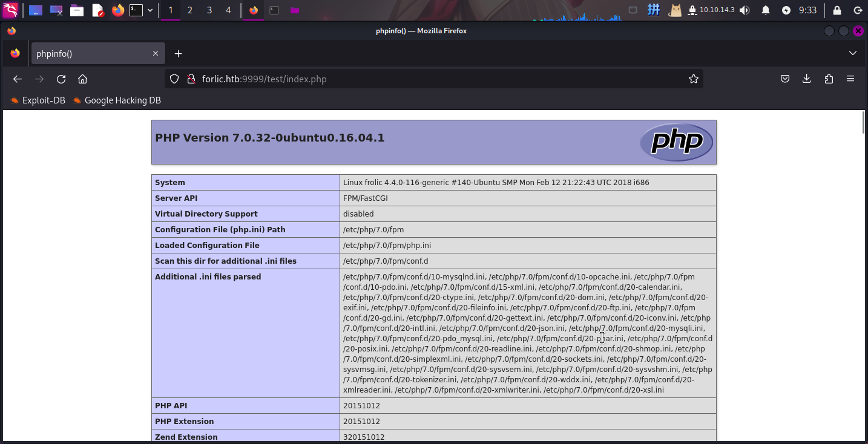The image size is (868, 444).
Task: Open the power manager indicator
Action: (786, 10)
